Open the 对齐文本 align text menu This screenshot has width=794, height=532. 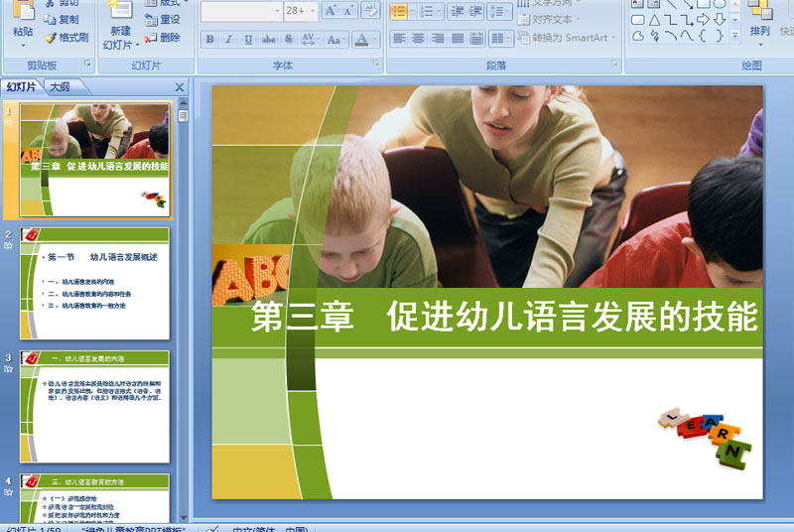pyautogui.click(x=549, y=20)
